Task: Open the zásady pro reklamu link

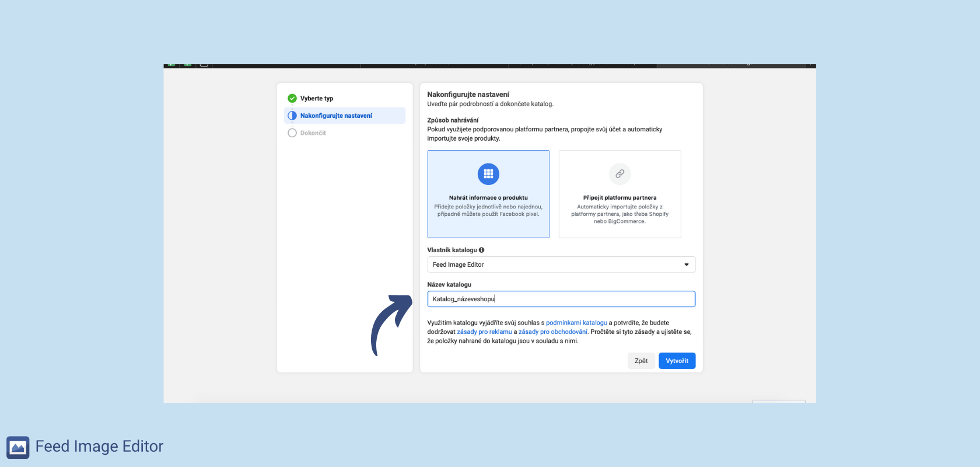Action: 484,332
